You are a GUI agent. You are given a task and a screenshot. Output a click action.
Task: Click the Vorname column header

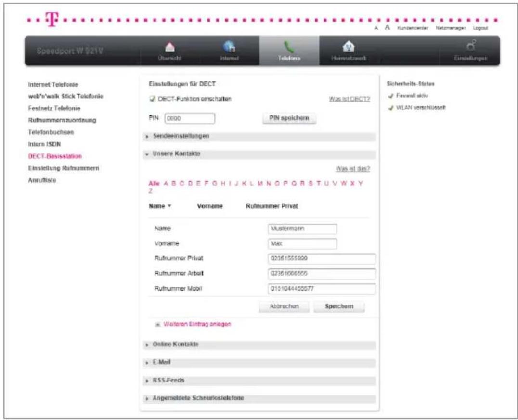pos(210,206)
